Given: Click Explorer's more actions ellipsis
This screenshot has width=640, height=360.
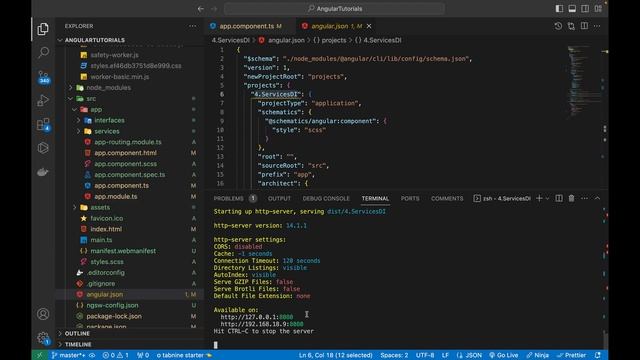Looking at the screenshot, I should 193,26.
